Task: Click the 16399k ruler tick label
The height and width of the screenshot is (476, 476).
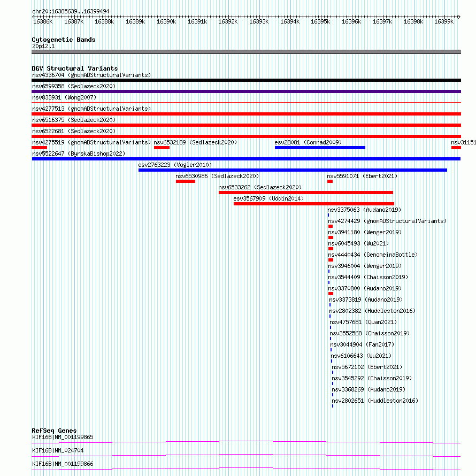Action: (444, 21)
